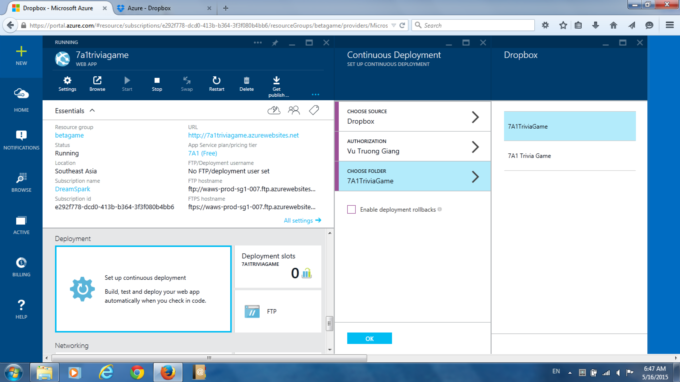Open Settings gear in web app toolbar
The width and height of the screenshot is (680, 382).
pos(67,84)
